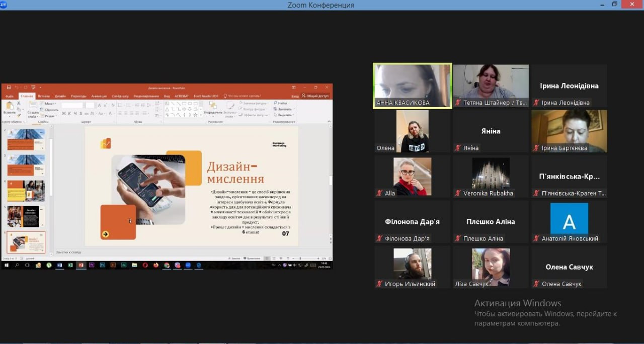Screen dimensions: 644x344
Task: Click the Сбросить reset slide button
Action: (49, 110)
